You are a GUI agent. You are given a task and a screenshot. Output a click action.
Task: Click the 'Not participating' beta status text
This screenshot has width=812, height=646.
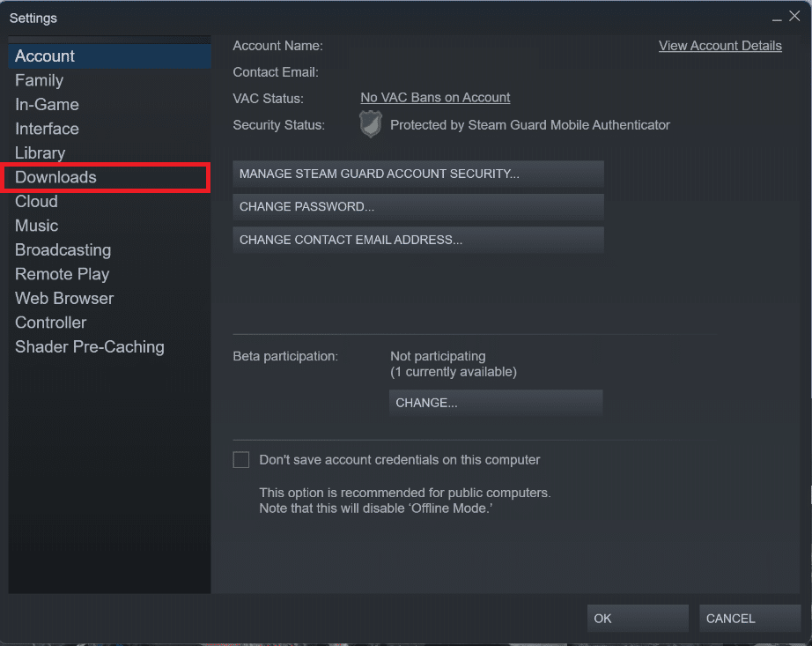438,356
